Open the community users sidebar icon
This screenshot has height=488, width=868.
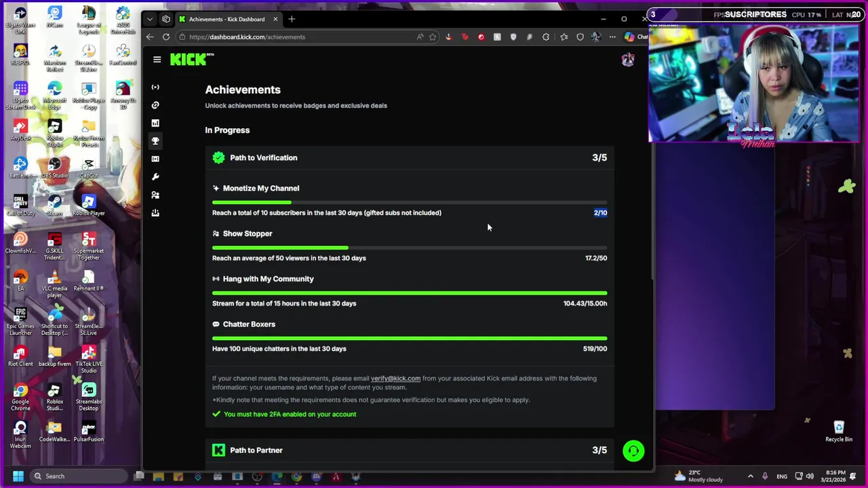[155, 195]
